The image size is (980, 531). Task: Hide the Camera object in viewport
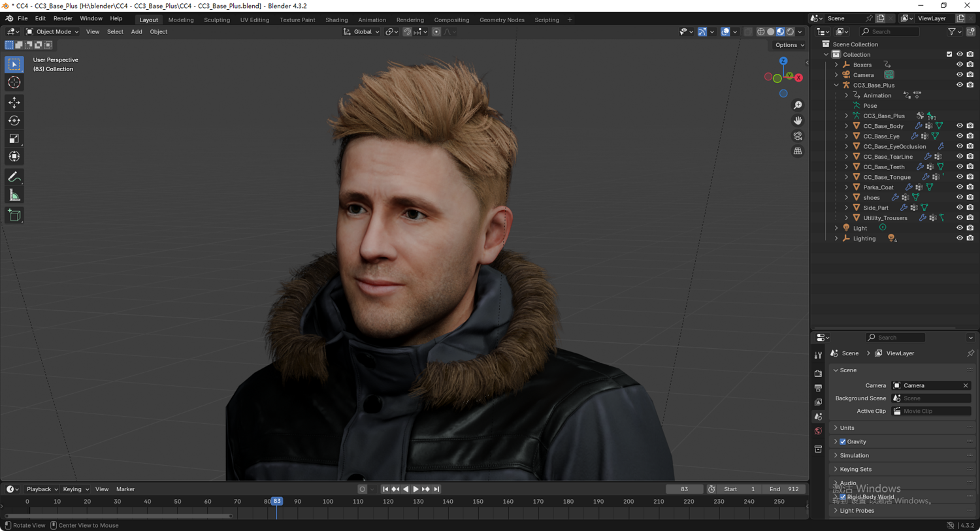pos(960,75)
